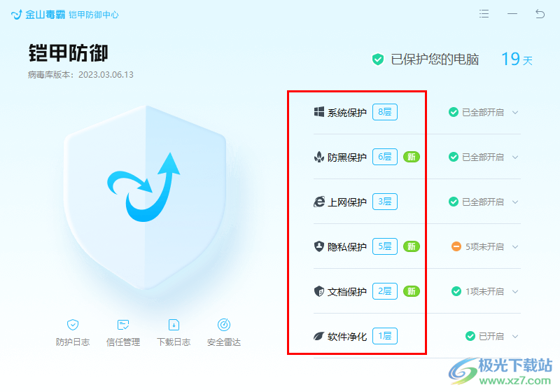Click the back arrow icon
Screen dimensions: 560x392
540,14
